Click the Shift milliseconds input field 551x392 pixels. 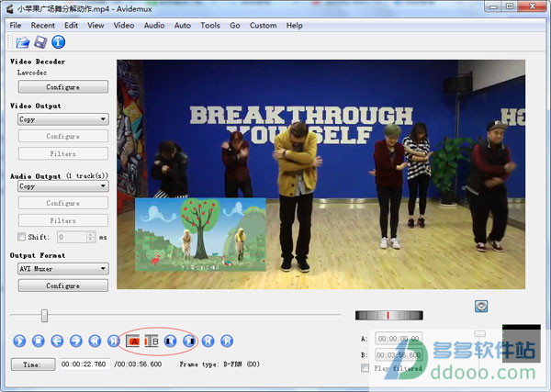(72, 237)
